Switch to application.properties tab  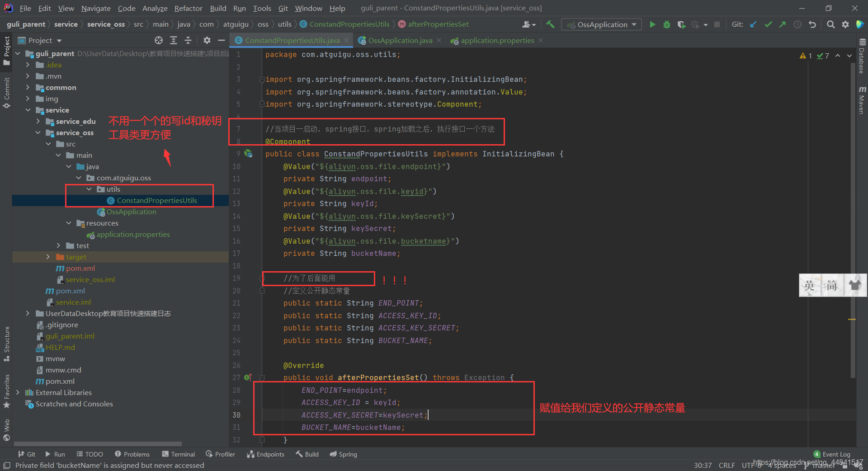point(497,40)
